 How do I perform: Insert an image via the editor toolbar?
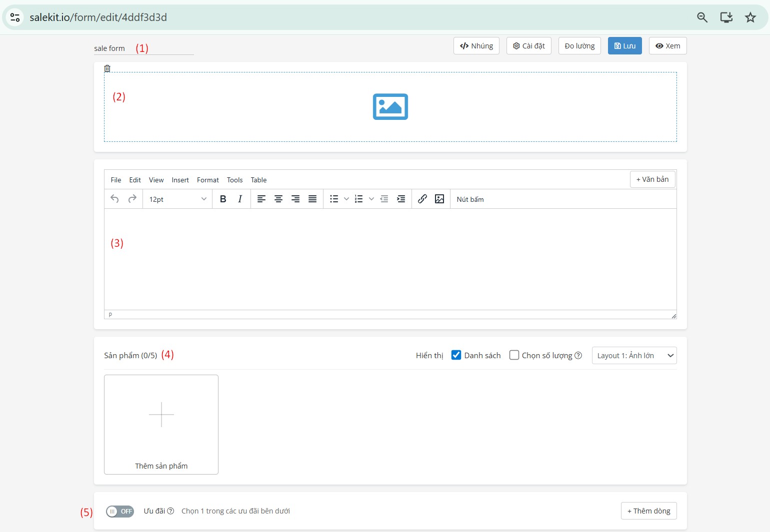click(439, 199)
